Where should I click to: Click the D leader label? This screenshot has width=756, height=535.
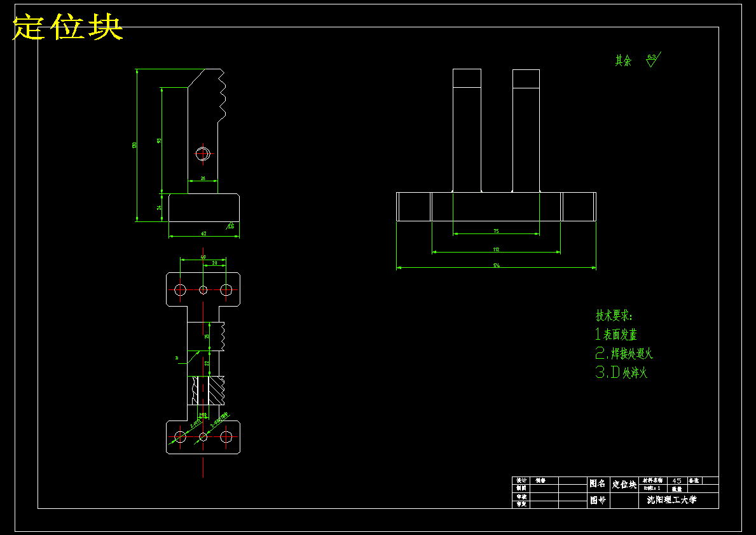(177, 358)
